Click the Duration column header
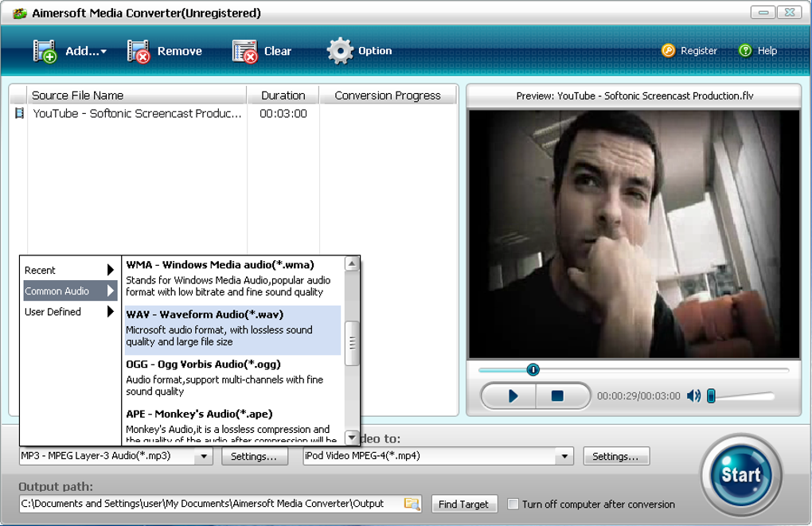Viewport: 812px width, 526px height. point(283,95)
